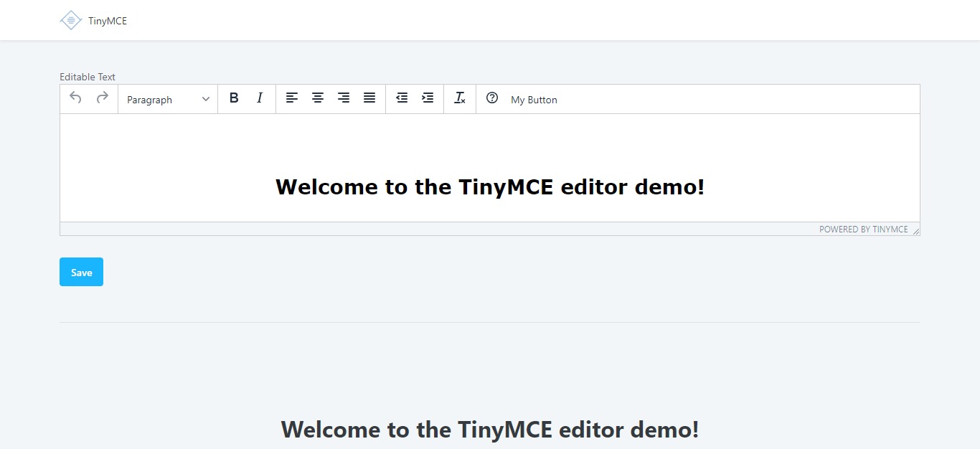Toggle Bold formatting
The height and width of the screenshot is (449, 980).
click(233, 98)
